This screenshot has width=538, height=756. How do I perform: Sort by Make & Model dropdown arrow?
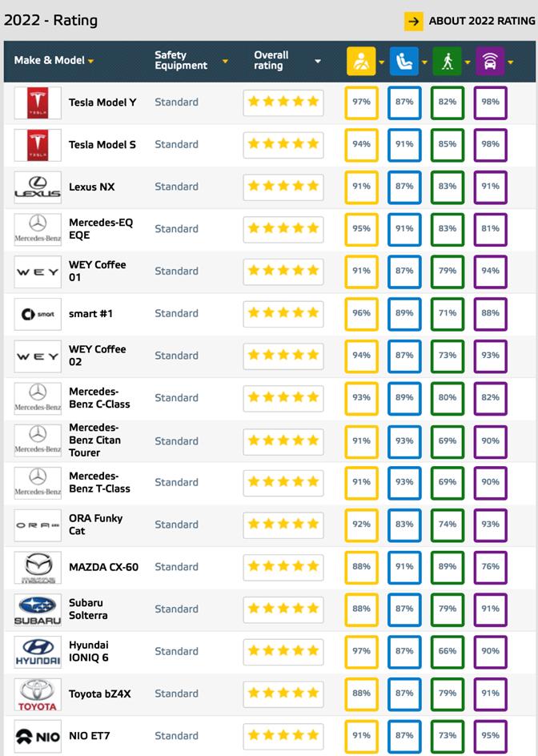tap(91, 62)
